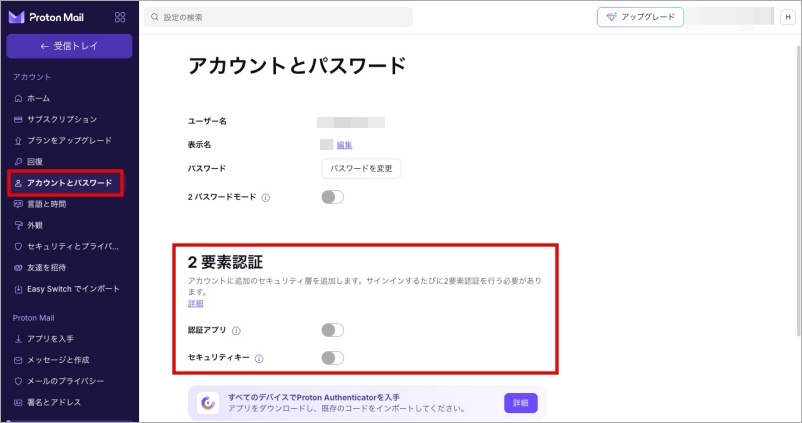The width and height of the screenshot is (802, 423).
Task: Open the Proton apps grid icon
Action: point(120,17)
